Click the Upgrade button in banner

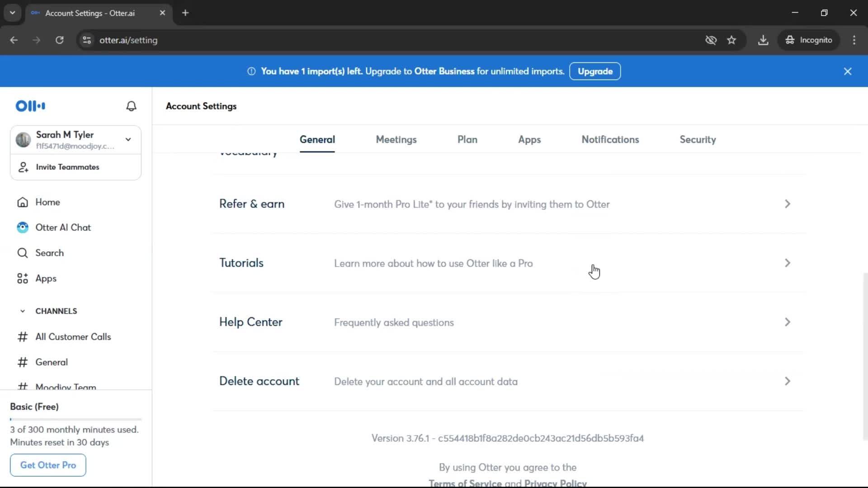[595, 71]
